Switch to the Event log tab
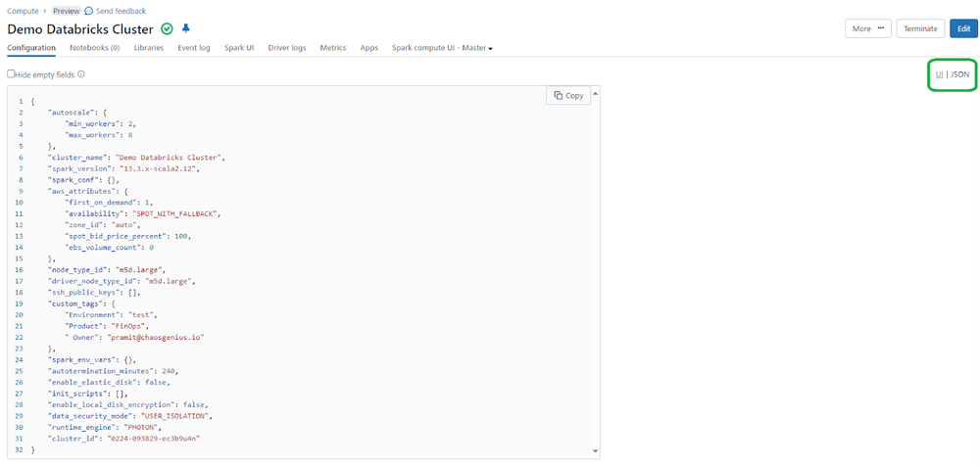Screen dimensions: 980x467 point(194,48)
